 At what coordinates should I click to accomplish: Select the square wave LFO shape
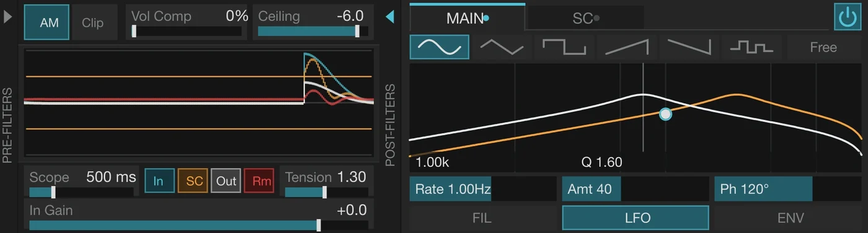pos(565,47)
